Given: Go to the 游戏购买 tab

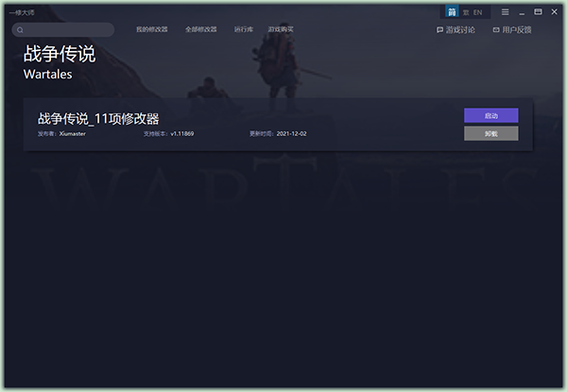Looking at the screenshot, I should pos(281,29).
